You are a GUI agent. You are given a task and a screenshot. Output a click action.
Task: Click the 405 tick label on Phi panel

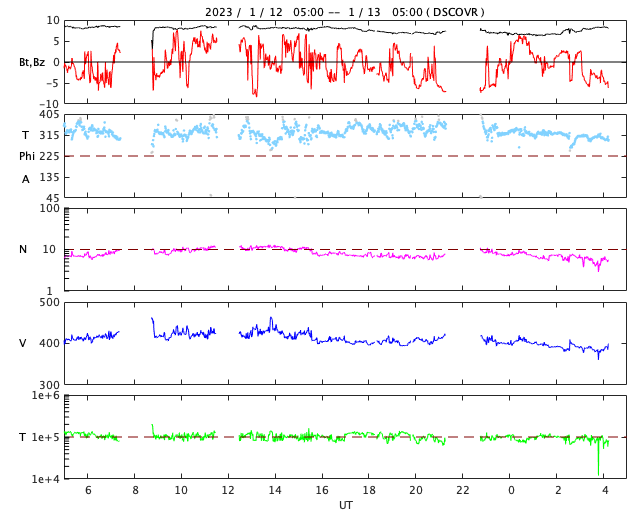point(49,114)
